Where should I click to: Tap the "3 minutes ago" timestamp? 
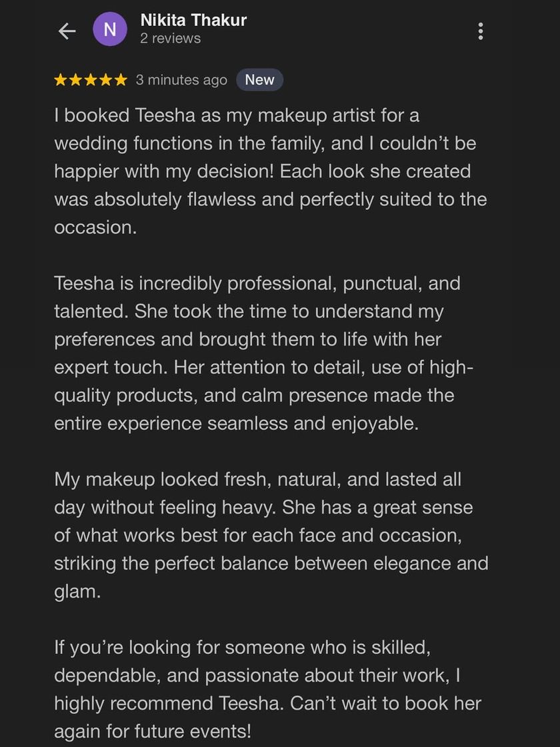pyautogui.click(x=181, y=80)
